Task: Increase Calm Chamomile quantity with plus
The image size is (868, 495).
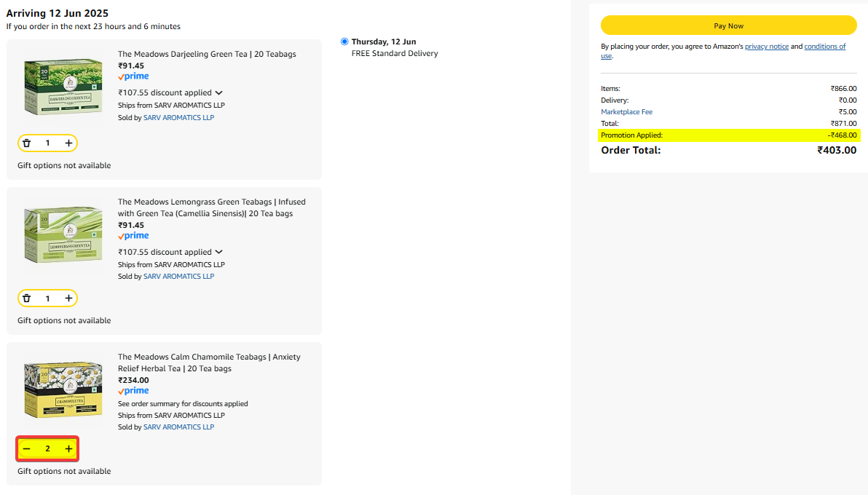Action: (68, 449)
